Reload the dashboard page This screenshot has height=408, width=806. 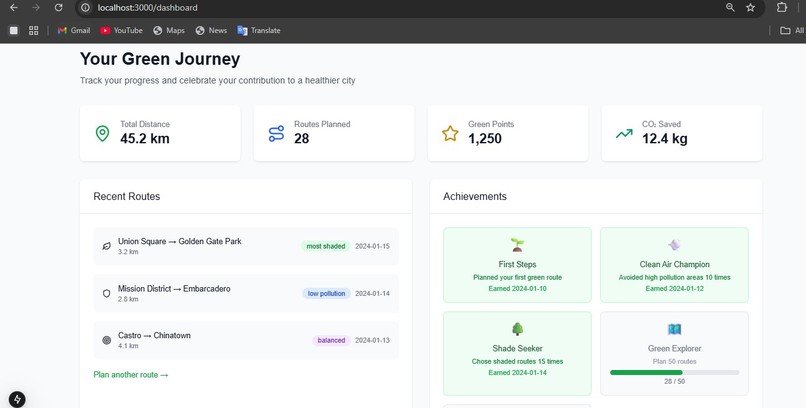(x=59, y=8)
